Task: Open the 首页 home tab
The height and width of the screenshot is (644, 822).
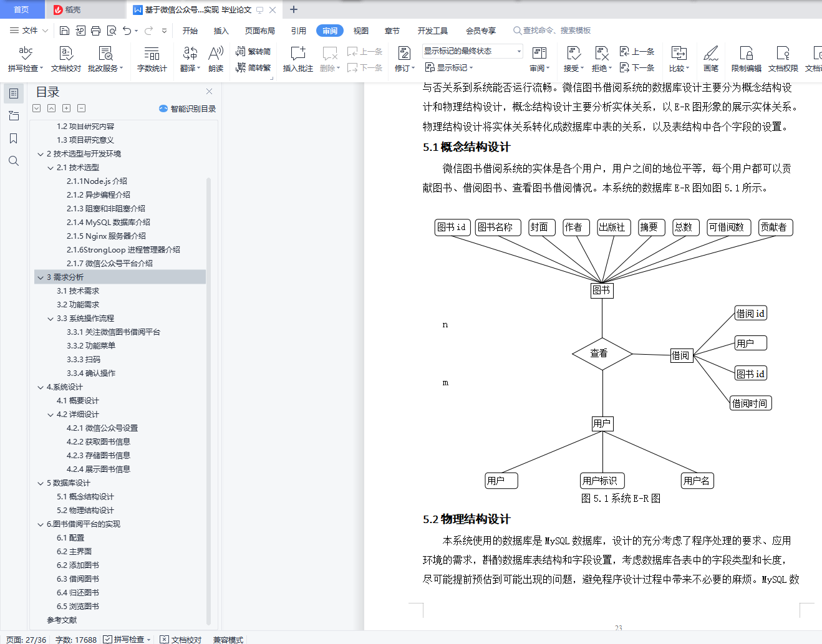Action: click(x=22, y=9)
